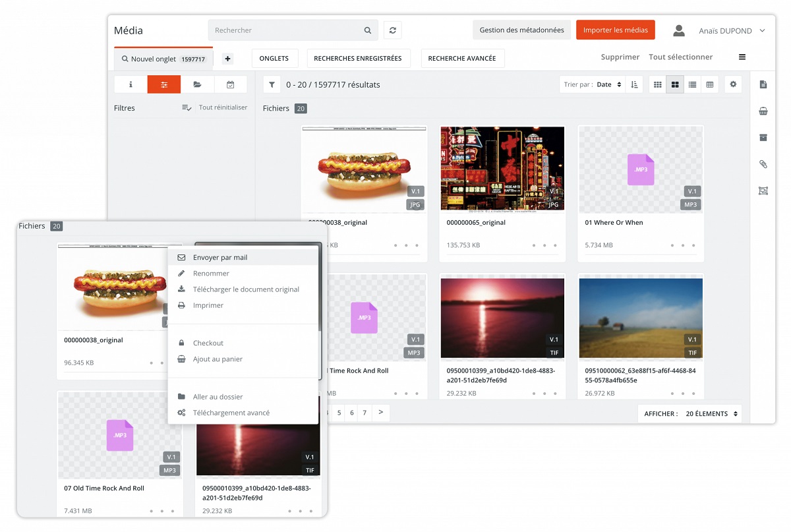
Task: Open the archive box icon in sidebar
Action: [763, 138]
